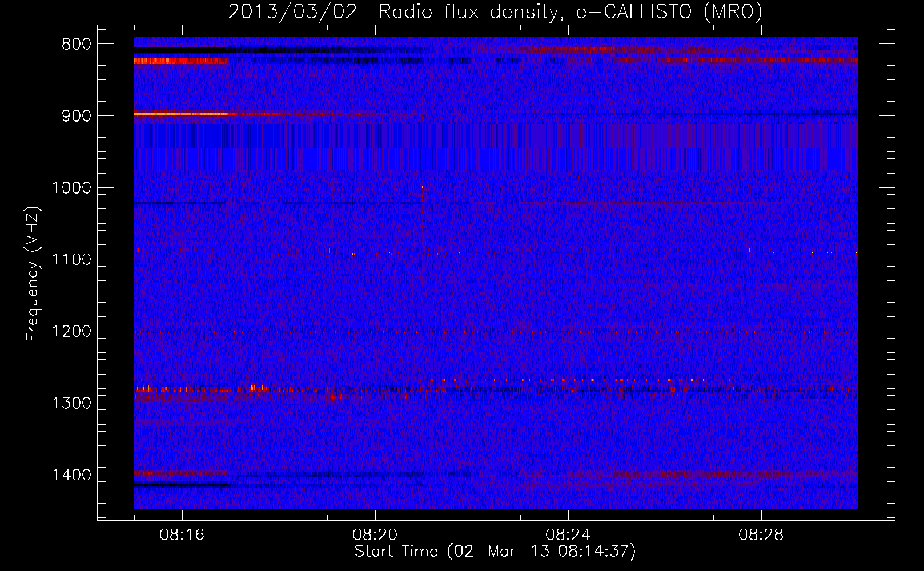The image size is (924, 571).
Task: Click the 1200 frequency tick label
Action: click(x=71, y=331)
